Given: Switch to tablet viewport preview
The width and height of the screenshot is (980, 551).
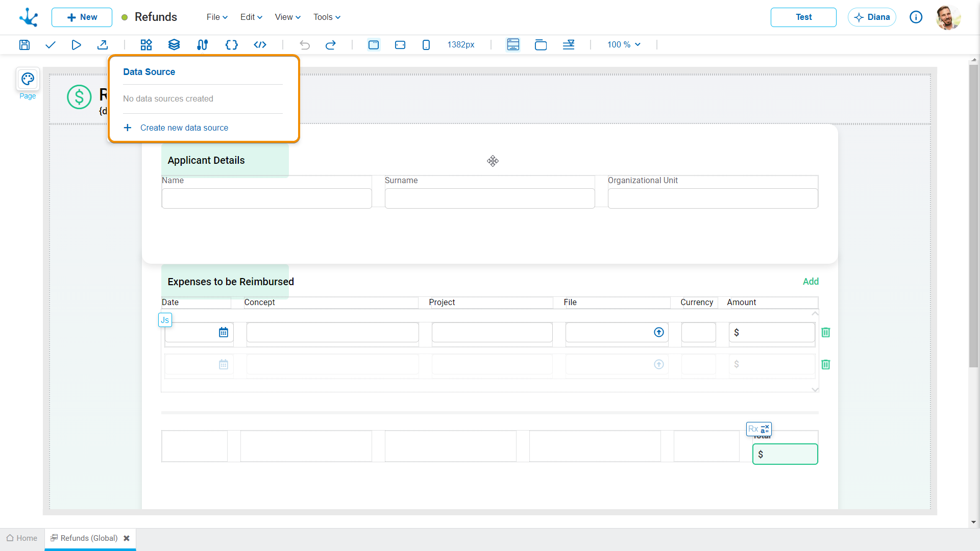Looking at the screenshot, I should pos(400,45).
